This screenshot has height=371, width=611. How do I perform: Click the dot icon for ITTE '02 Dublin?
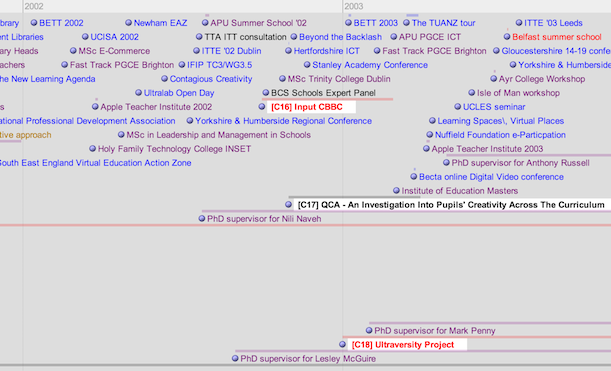click(x=196, y=51)
